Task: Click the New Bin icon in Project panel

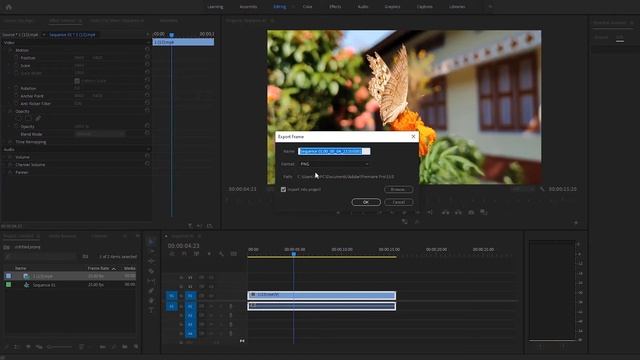Action: 125,347
